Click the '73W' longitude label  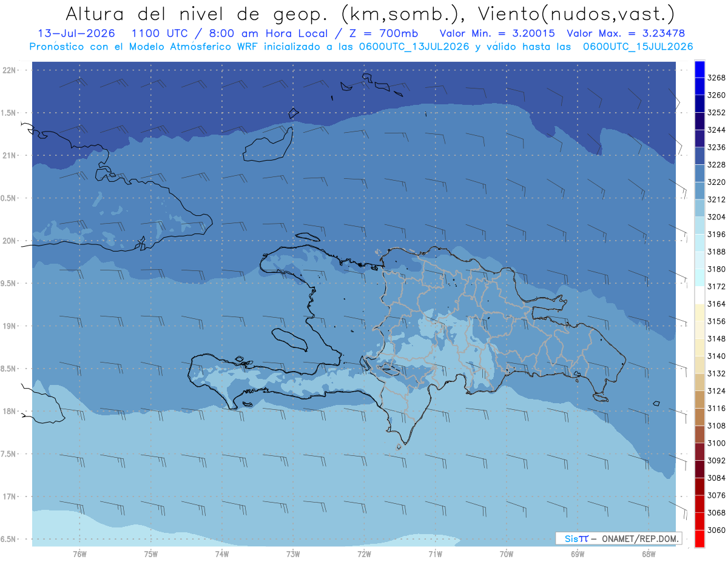click(x=293, y=554)
